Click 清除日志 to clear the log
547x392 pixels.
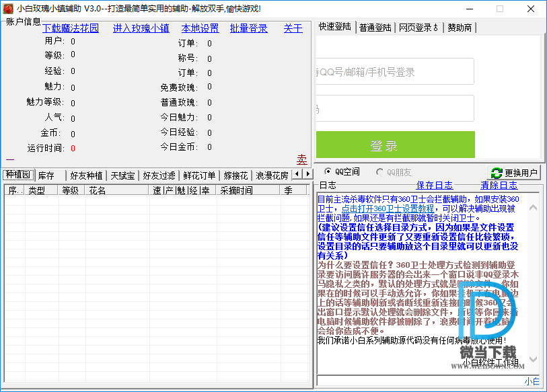coord(499,185)
